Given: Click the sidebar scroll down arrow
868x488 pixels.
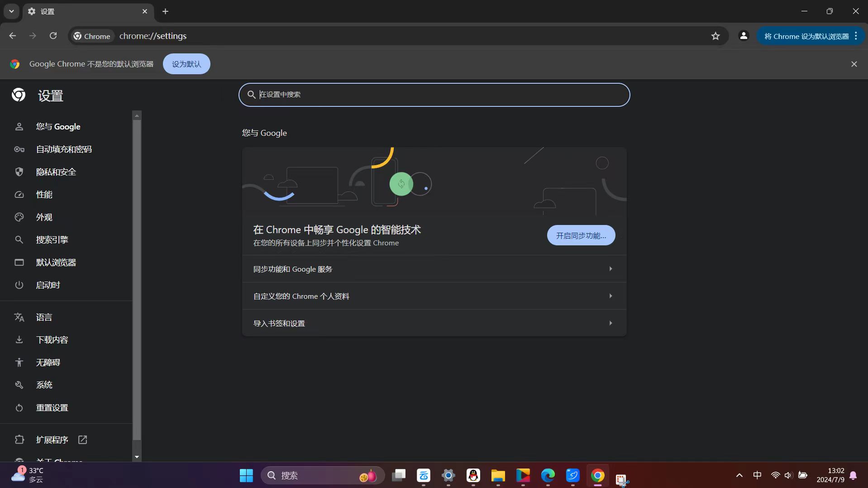Looking at the screenshot, I should [x=137, y=457].
